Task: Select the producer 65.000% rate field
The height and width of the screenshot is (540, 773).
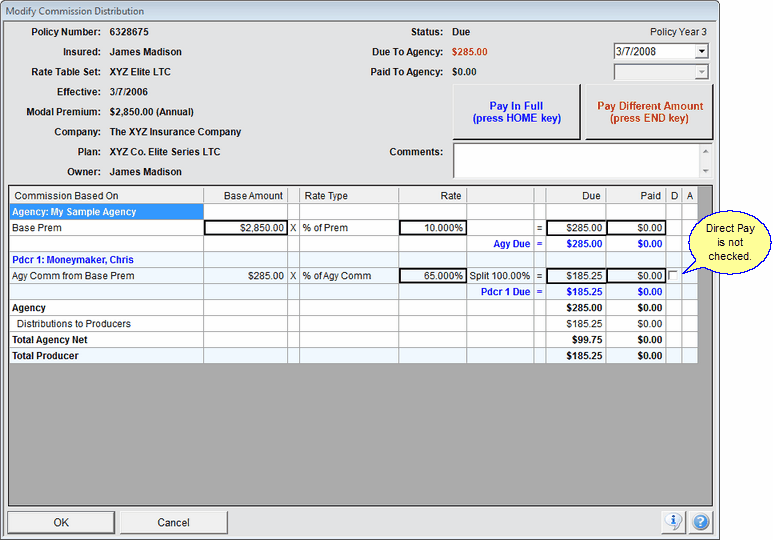Action: (433, 276)
